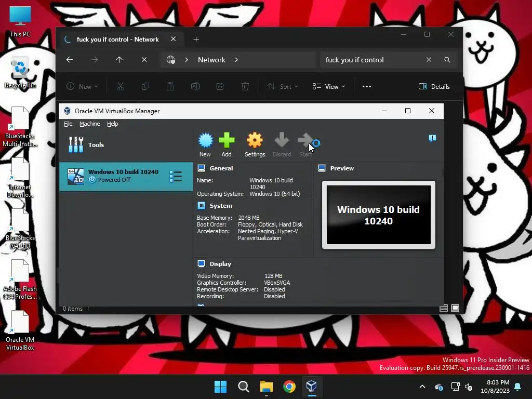
Task: Select Oracle VM VirtualBox desktop shortcut
Action: tap(20, 331)
